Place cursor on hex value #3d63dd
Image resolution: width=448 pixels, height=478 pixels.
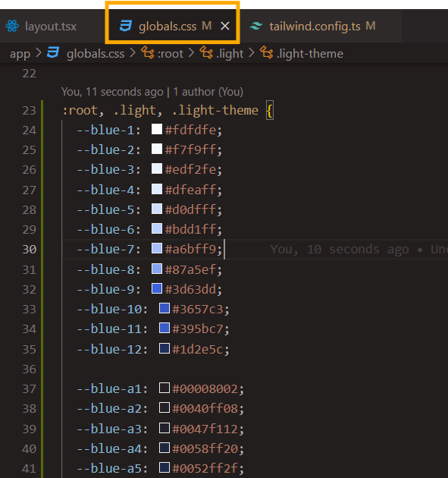pyautogui.click(x=191, y=290)
